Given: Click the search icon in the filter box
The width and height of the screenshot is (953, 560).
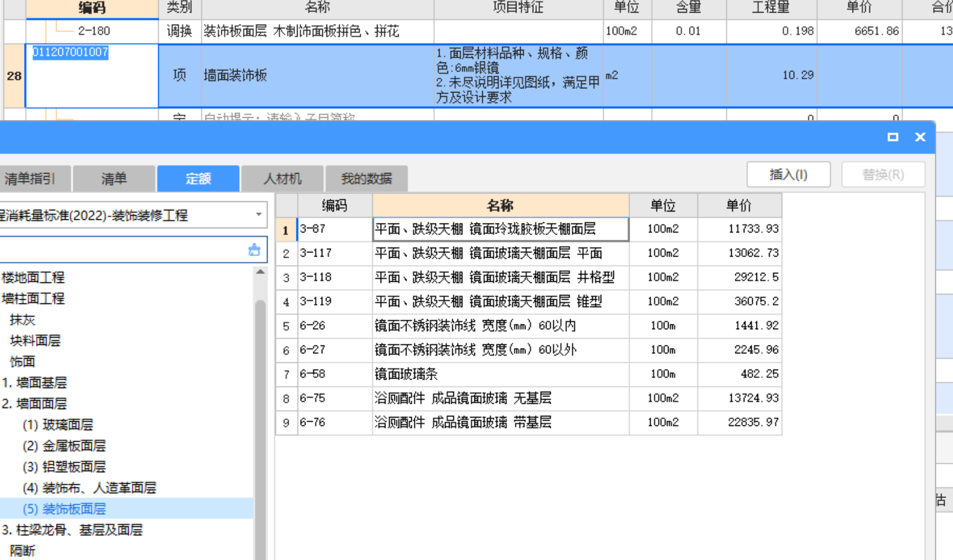Looking at the screenshot, I should point(254,250).
